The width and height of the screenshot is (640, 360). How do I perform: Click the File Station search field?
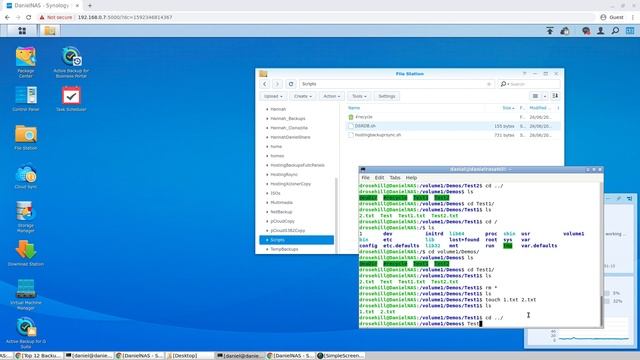click(529, 84)
